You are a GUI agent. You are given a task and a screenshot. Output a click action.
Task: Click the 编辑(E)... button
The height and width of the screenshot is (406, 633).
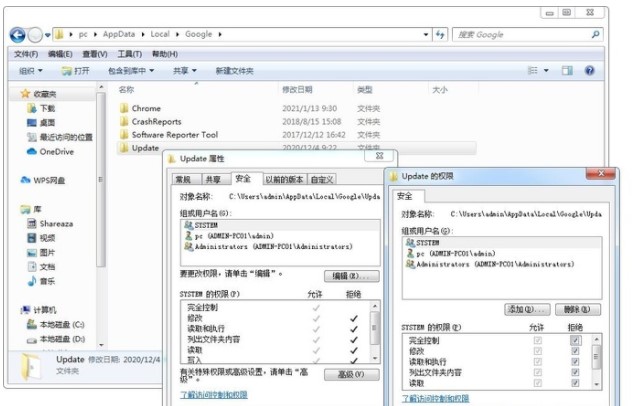click(351, 276)
